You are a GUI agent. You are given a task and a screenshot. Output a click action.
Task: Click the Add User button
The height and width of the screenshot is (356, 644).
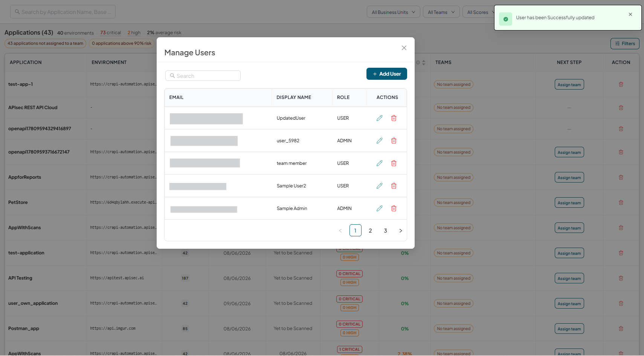pyautogui.click(x=386, y=74)
